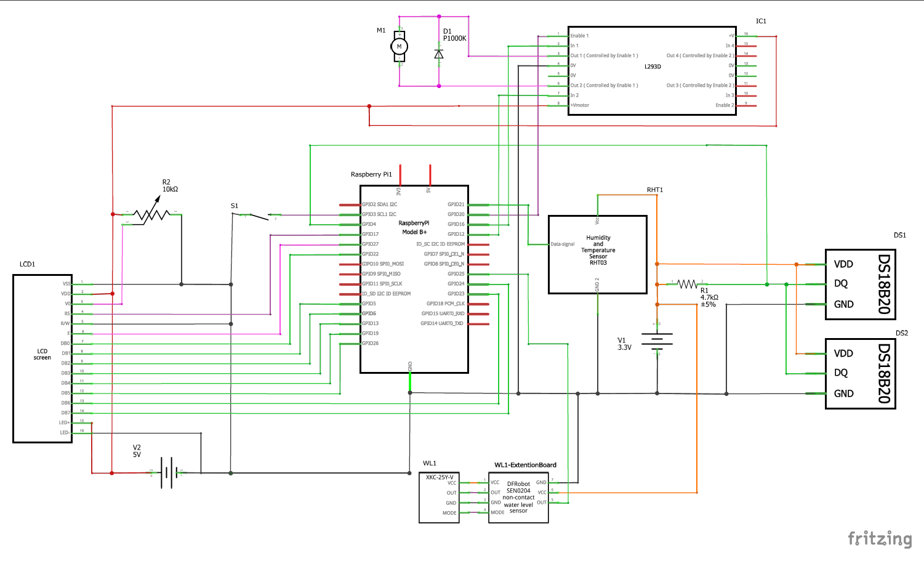The height and width of the screenshot is (561, 924).
Task: Click the M1 label
Action: tap(381, 30)
